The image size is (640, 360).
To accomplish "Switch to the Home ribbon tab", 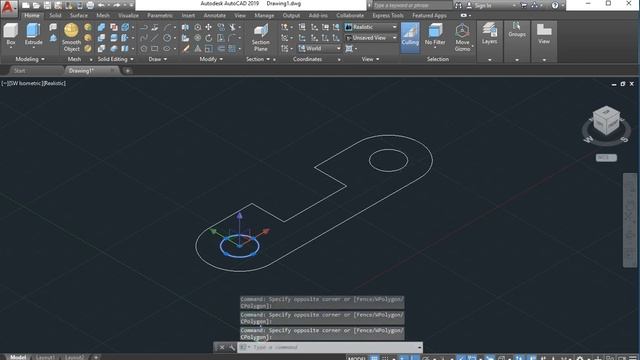I will [x=31, y=16].
